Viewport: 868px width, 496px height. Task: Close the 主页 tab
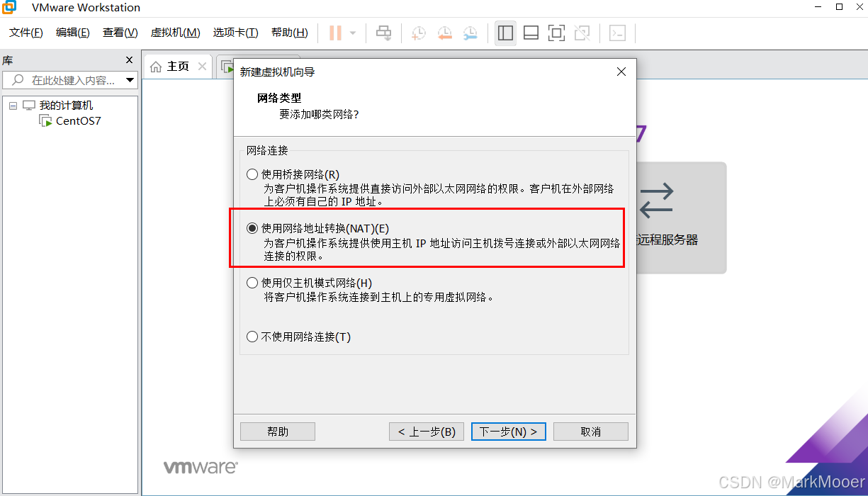click(x=202, y=66)
